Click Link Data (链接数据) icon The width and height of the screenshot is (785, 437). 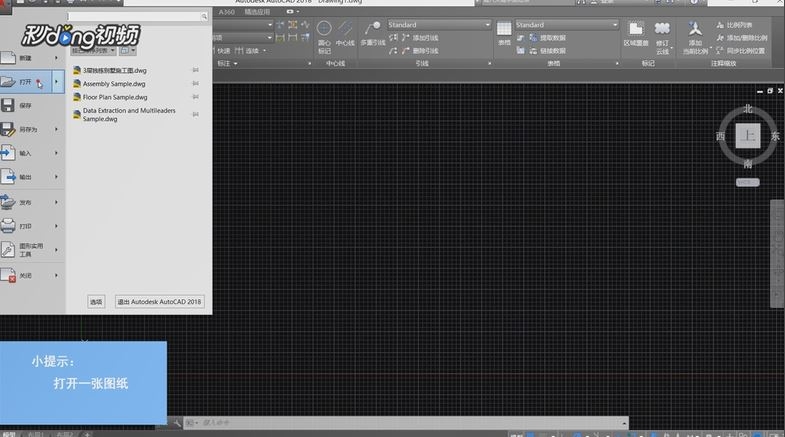pos(534,51)
